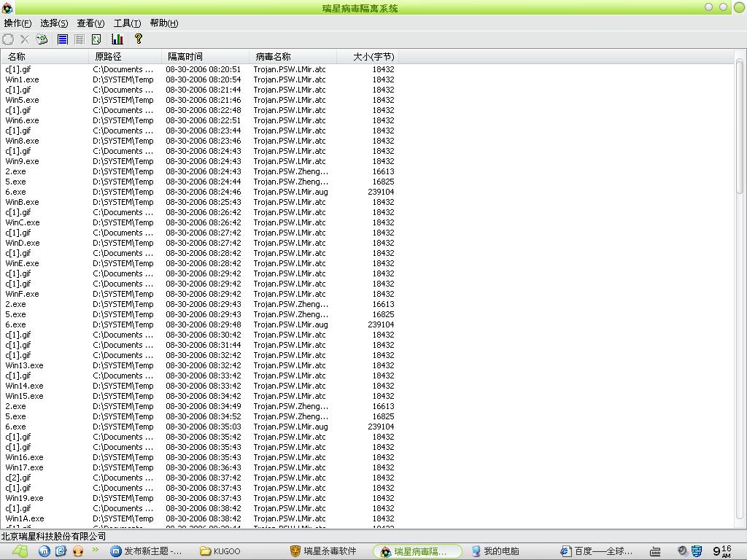
Task: Select WinE.exe row
Action: point(200,263)
